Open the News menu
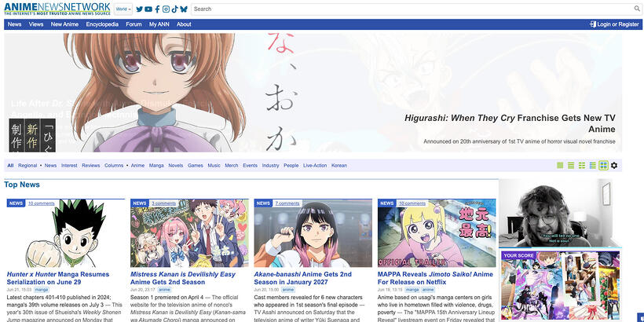 pos(14,24)
